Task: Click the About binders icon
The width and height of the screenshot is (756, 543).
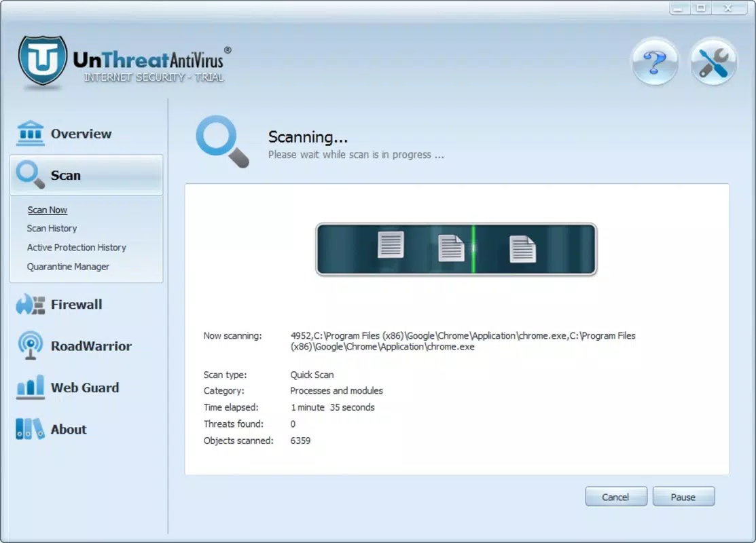Action: point(30,429)
